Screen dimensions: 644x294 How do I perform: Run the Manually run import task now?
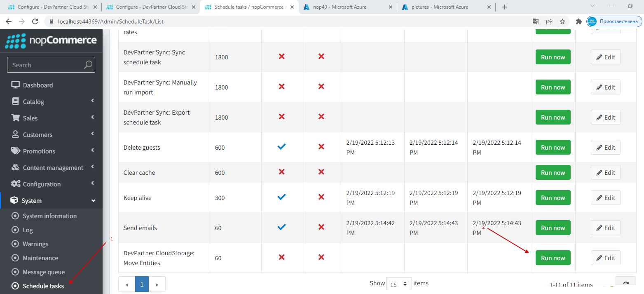[x=553, y=87]
